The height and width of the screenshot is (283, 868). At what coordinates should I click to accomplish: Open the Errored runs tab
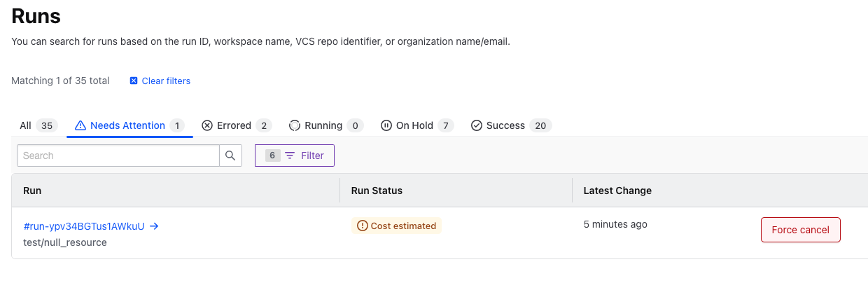(234, 126)
